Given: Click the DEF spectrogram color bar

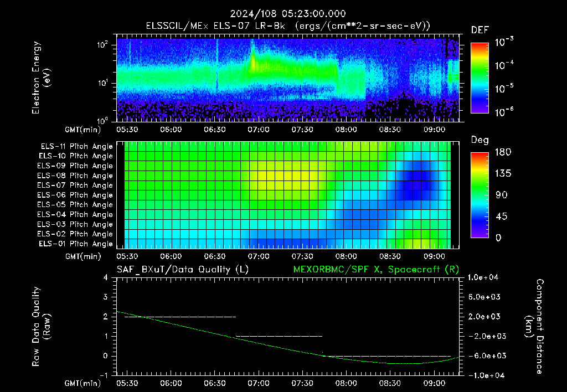Looking at the screenshot, I should point(480,78).
